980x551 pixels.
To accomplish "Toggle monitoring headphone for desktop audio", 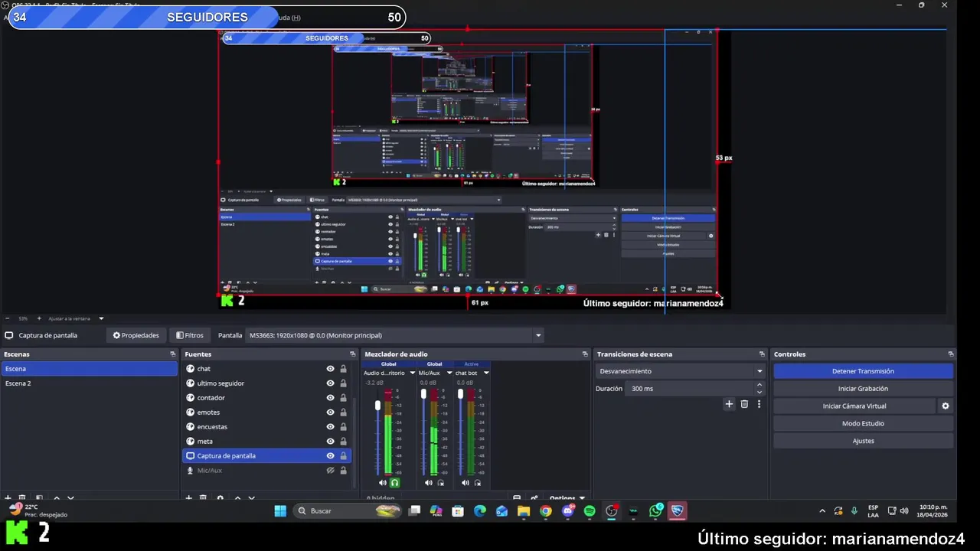I will [394, 483].
